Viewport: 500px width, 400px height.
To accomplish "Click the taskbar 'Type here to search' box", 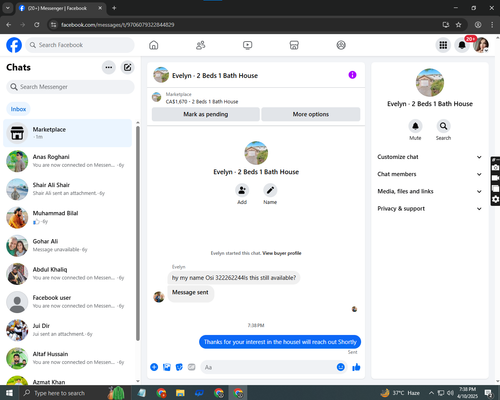I will [74, 393].
